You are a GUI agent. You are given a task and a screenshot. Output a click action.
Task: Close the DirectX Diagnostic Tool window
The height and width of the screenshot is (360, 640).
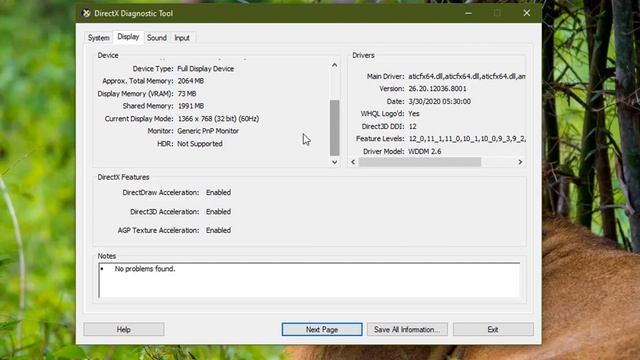[527, 13]
